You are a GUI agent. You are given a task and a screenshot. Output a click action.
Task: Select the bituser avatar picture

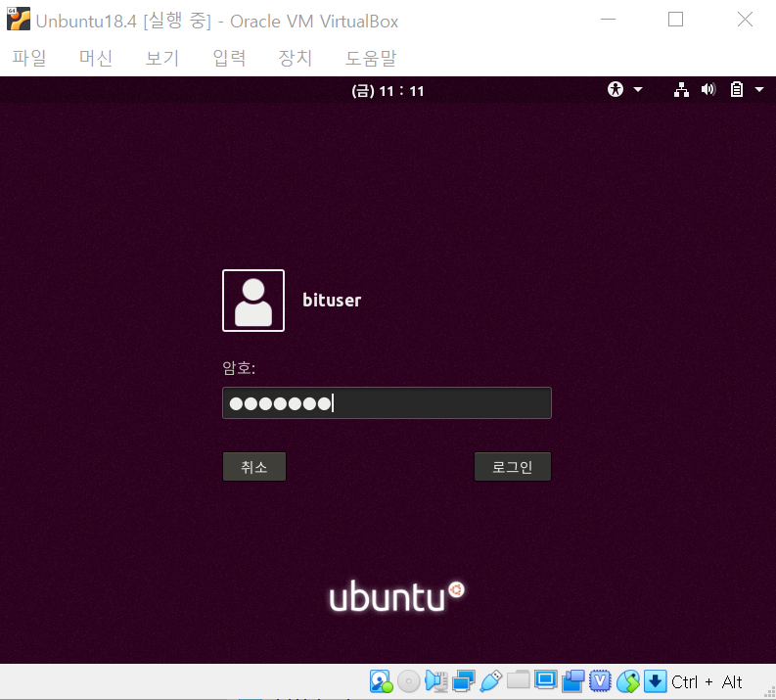coord(253,301)
